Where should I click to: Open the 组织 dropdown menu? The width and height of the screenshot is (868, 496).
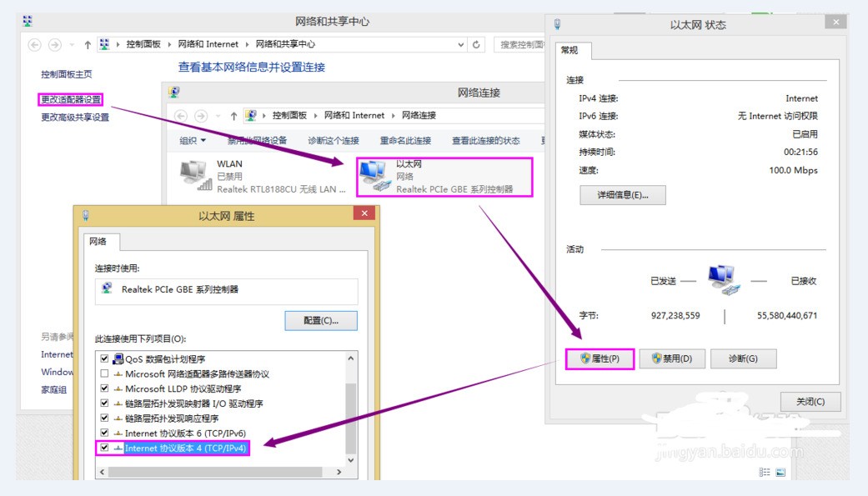[x=193, y=140]
